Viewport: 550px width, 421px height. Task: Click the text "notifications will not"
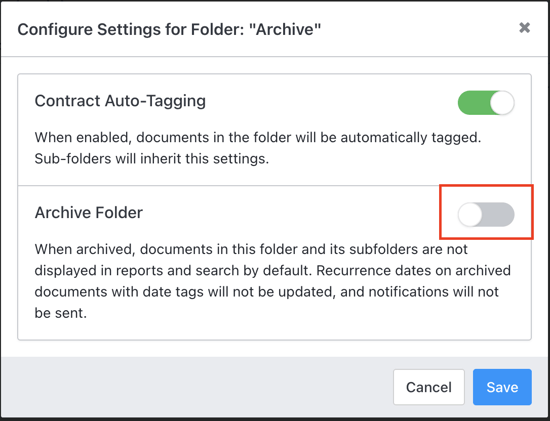(x=420, y=292)
